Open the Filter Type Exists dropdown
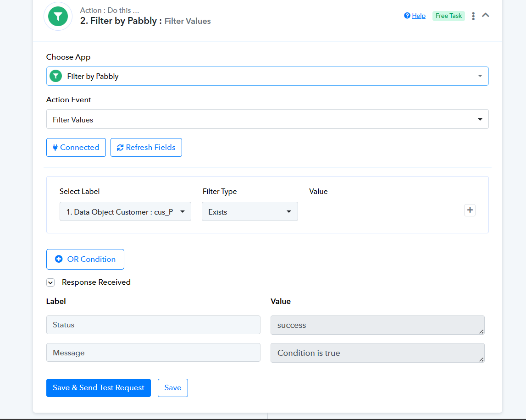526x420 pixels. pyautogui.click(x=249, y=212)
